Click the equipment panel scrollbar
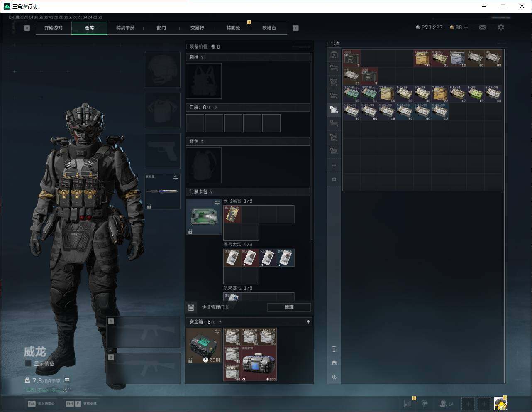 click(x=312, y=145)
